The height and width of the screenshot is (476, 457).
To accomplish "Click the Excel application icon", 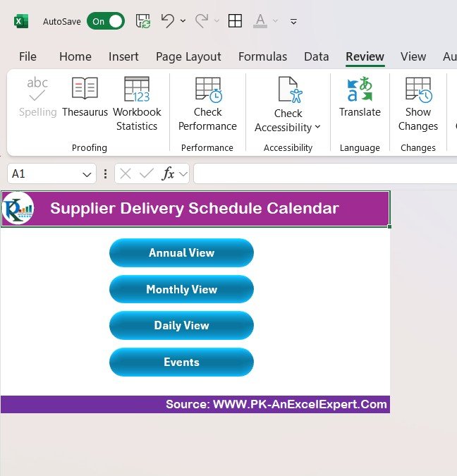I will click(21, 21).
